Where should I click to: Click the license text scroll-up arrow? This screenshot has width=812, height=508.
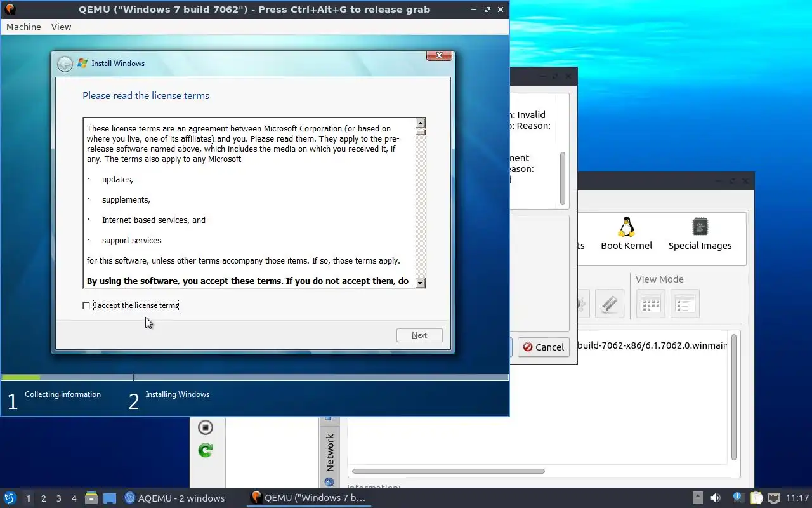[421, 123]
